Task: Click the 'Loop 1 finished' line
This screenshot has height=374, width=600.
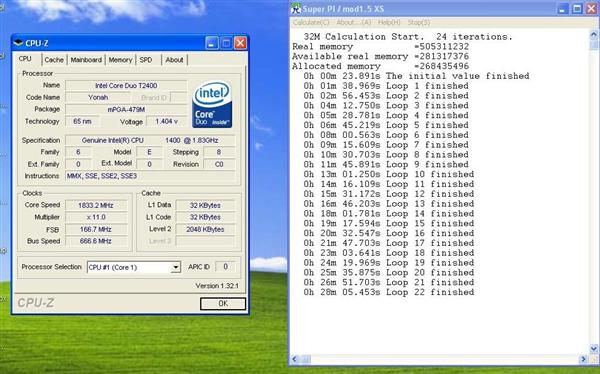Action: [386, 86]
